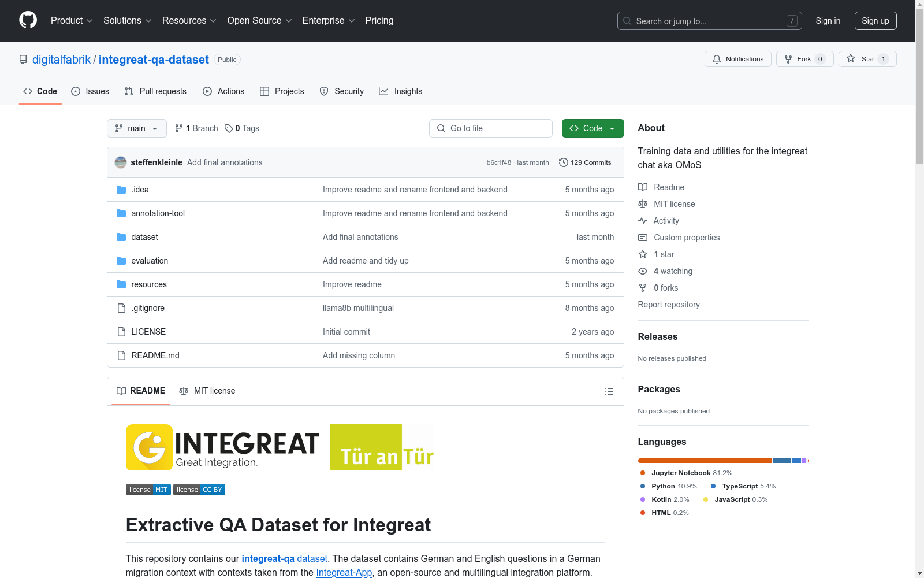
Task: Open the .idea folder icon
Action: (x=121, y=190)
